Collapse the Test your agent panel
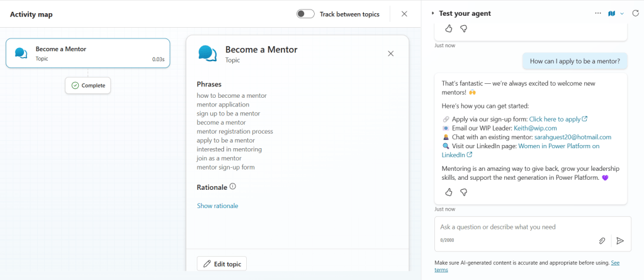The image size is (644, 280). pos(432,13)
